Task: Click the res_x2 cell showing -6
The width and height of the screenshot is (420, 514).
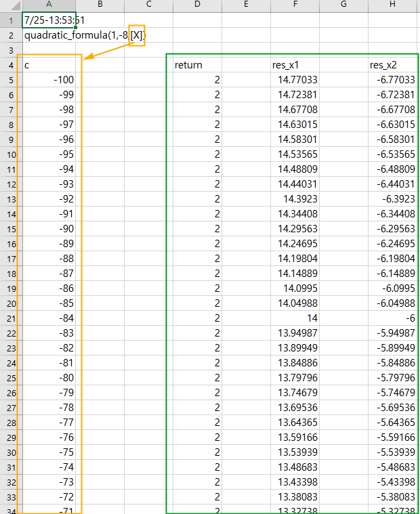Action: (392, 318)
